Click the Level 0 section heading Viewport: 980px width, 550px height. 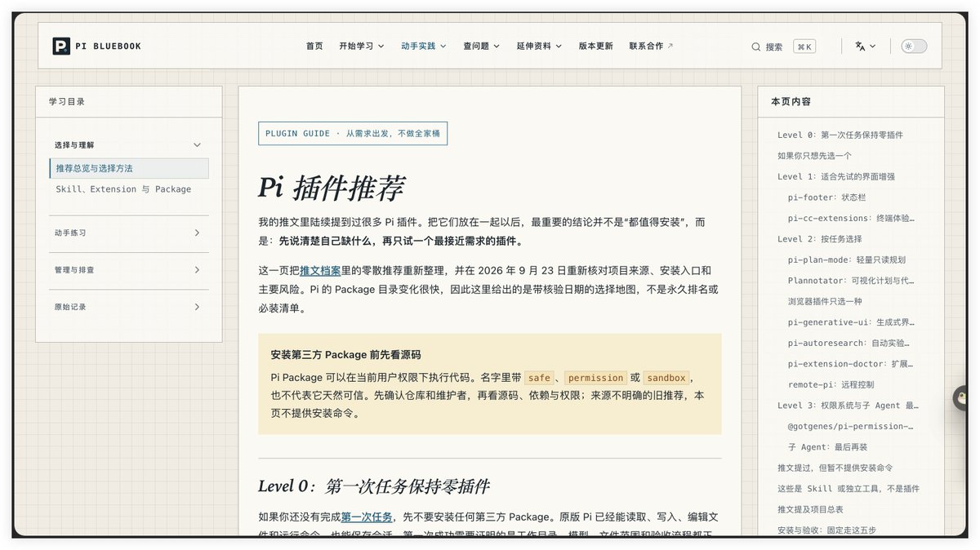click(x=374, y=486)
